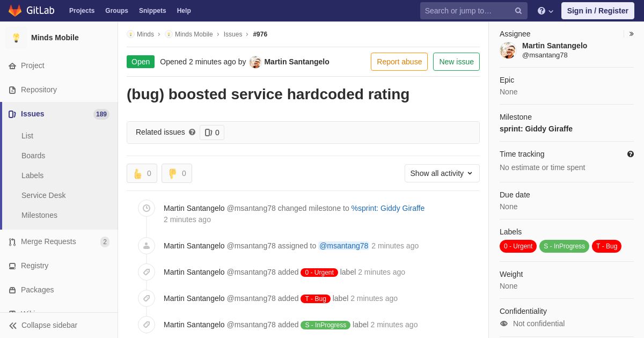
Task: Click the clock icon of milestone activity
Action: [x=147, y=208]
